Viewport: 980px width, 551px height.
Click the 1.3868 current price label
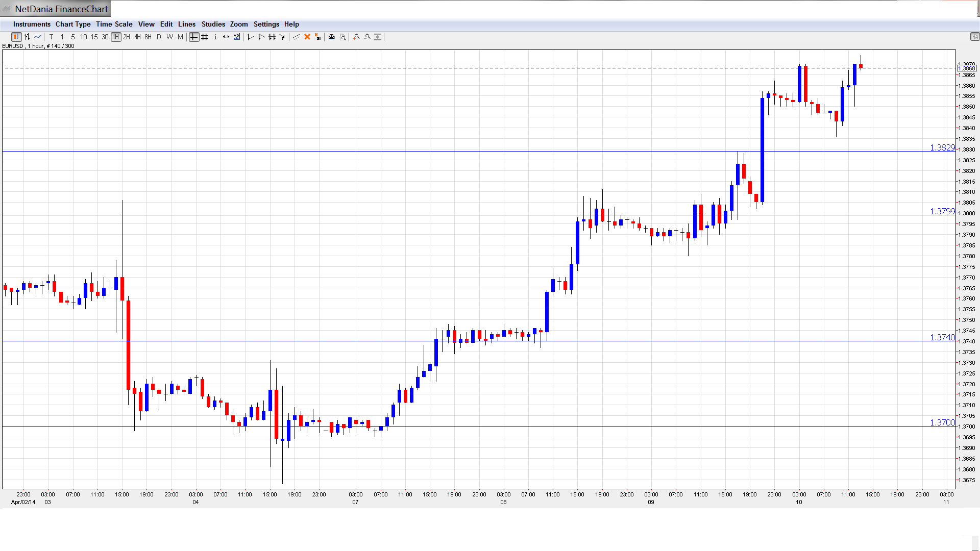click(x=966, y=68)
